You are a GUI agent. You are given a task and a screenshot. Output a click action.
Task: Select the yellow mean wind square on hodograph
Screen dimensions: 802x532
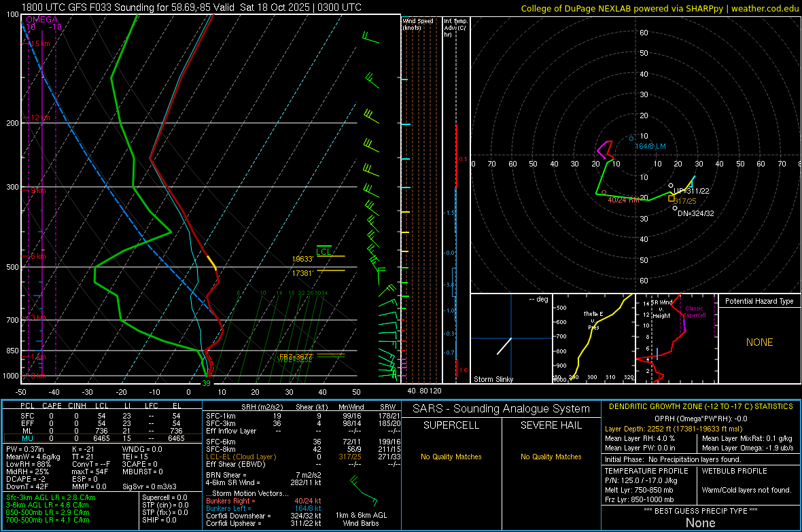tap(671, 198)
